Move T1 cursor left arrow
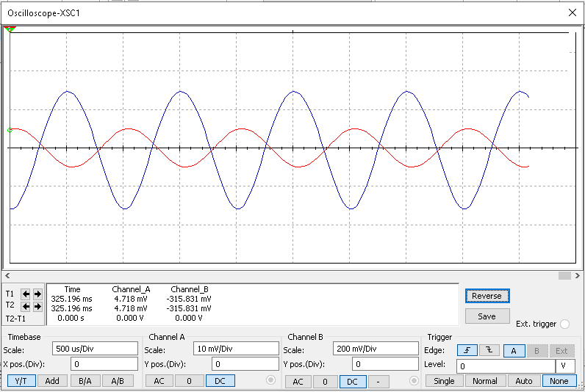 (26, 294)
